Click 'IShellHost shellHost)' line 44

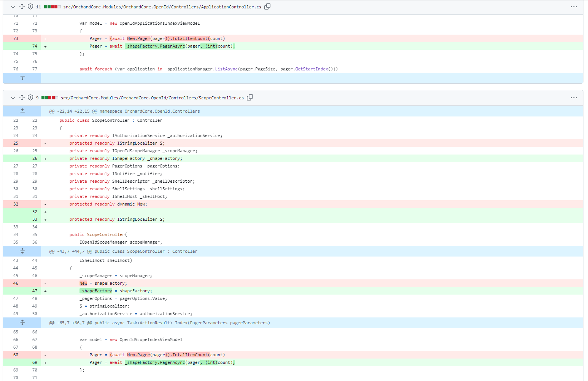tap(106, 260)
